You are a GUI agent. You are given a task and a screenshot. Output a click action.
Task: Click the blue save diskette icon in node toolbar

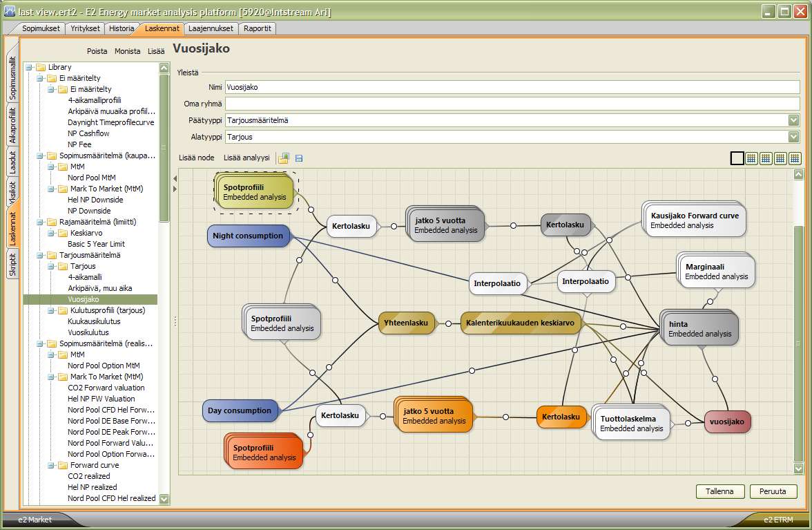(299, 158)
